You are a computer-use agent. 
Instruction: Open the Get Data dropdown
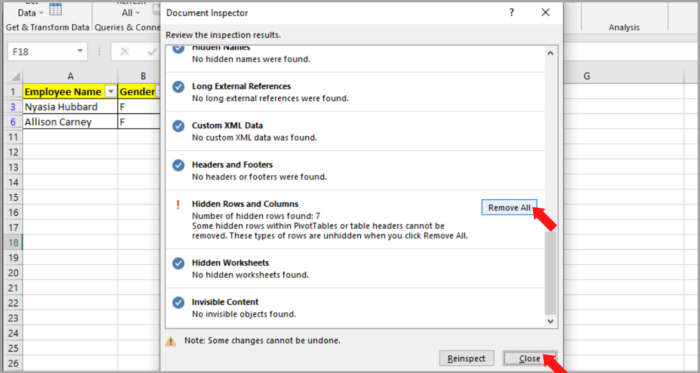click(31, 13)
